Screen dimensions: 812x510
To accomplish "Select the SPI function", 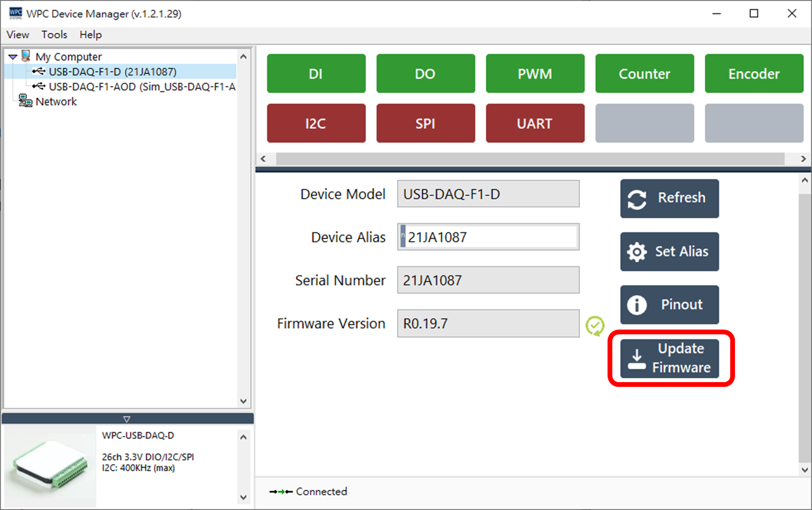I will [425, 123].
